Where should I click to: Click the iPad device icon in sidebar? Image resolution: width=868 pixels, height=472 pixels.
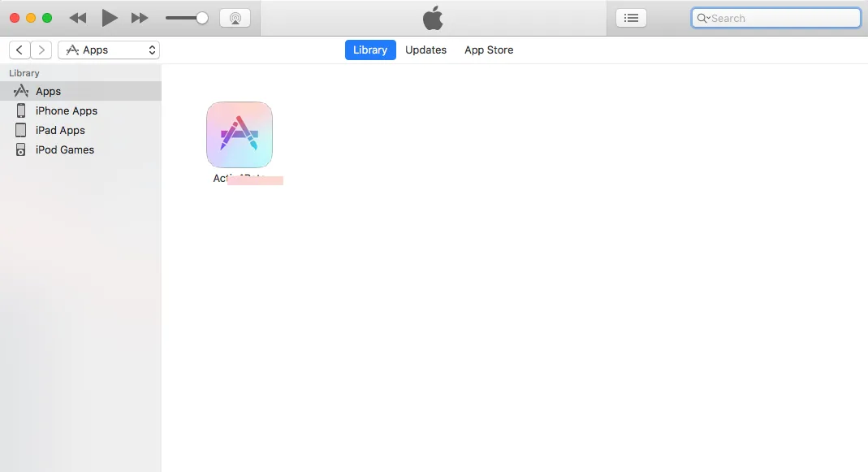[x=20, y=130]
